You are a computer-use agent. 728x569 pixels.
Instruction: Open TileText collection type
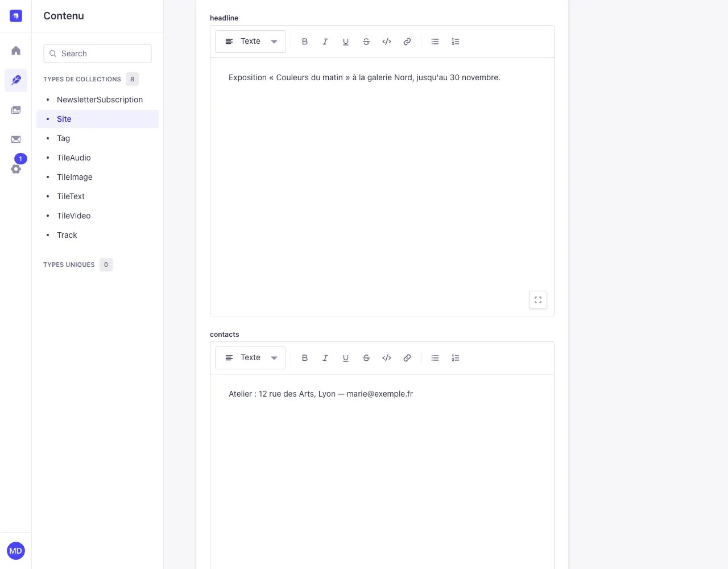point(97,196)
